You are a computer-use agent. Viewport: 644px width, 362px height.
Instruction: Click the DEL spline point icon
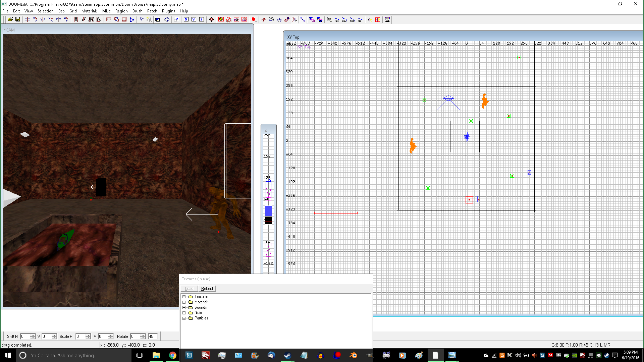pyautogui.click(x=360, y=19)
